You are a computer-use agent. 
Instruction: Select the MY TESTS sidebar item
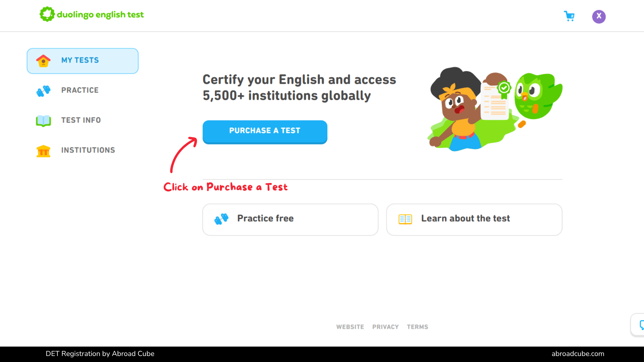83,61
